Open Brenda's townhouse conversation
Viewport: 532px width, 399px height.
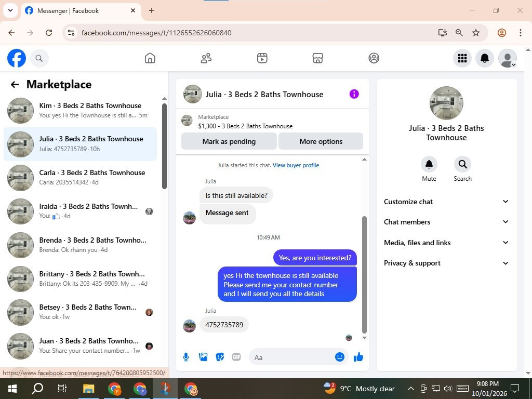pos(81,245)
